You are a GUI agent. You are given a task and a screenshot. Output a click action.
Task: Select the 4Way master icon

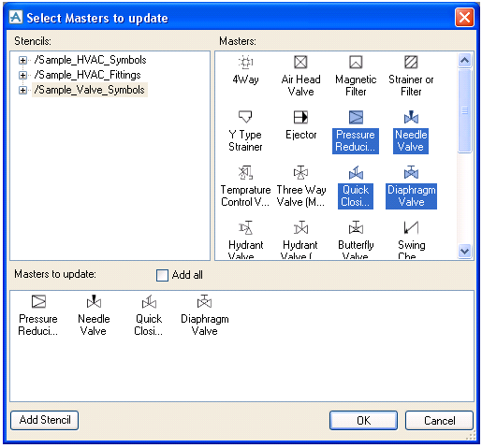(246, 62)
